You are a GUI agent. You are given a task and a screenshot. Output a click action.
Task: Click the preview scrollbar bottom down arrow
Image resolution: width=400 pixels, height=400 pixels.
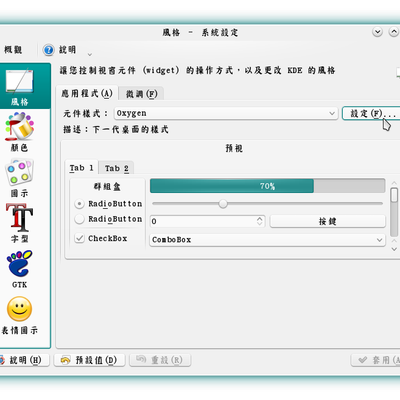[394, 249]
